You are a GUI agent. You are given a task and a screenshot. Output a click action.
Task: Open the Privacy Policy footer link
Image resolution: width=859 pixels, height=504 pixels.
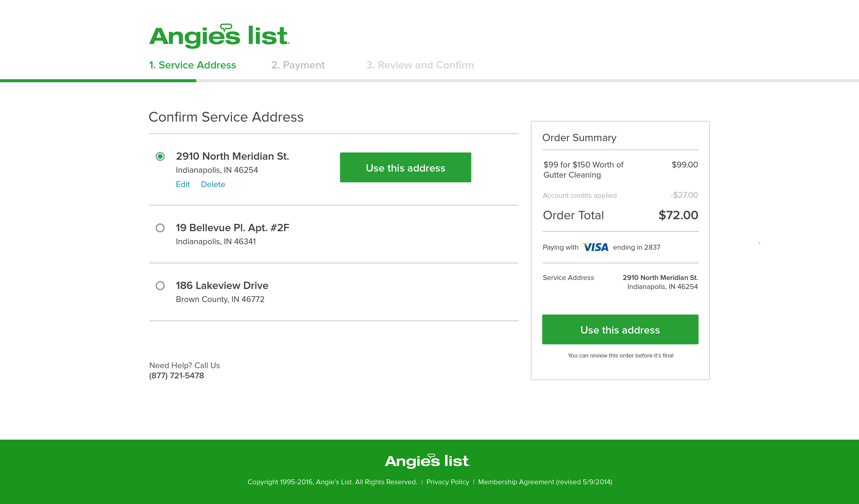click(x=447, y=482)
